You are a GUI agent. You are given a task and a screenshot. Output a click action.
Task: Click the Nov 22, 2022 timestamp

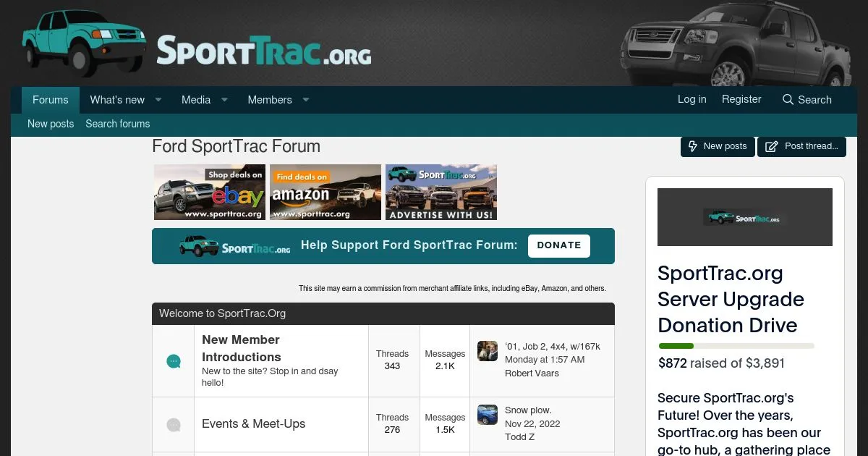click(x=532, y=424)
